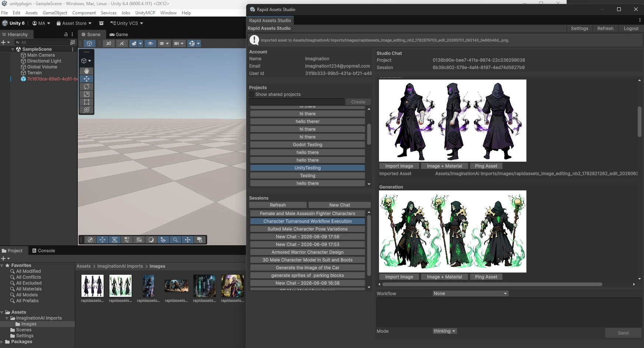Screen dimensions: 644x348
Task: Click the shaded draw mode cube button
Action: click(x=90, y=43)
